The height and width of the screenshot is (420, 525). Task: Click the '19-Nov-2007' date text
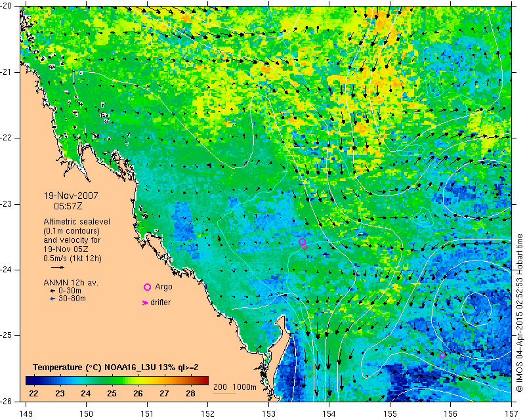(x=71, y=196)
